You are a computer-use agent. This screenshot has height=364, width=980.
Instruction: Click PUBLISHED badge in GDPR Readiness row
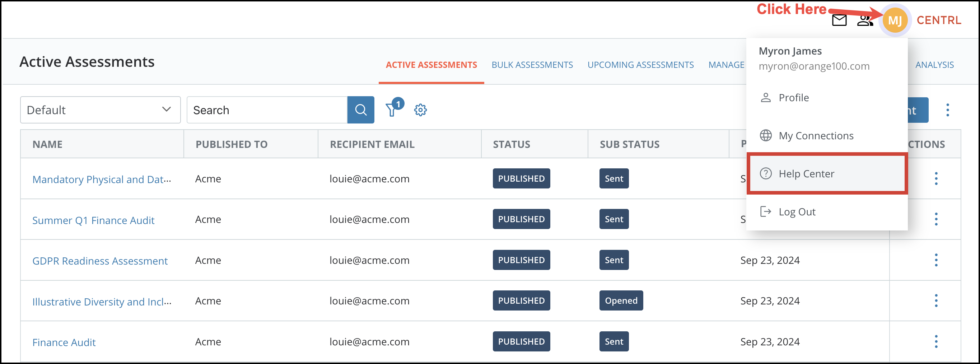point(521,260)
